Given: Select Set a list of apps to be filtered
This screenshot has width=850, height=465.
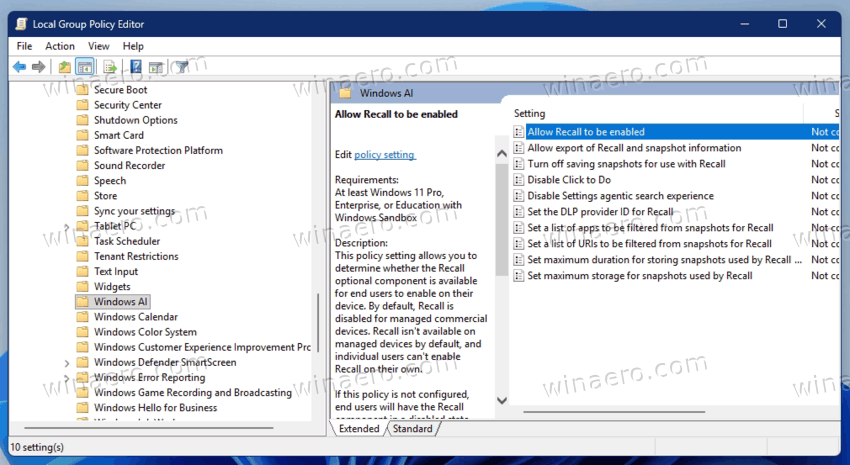Looking at the screenshot, I should [650, 228].
